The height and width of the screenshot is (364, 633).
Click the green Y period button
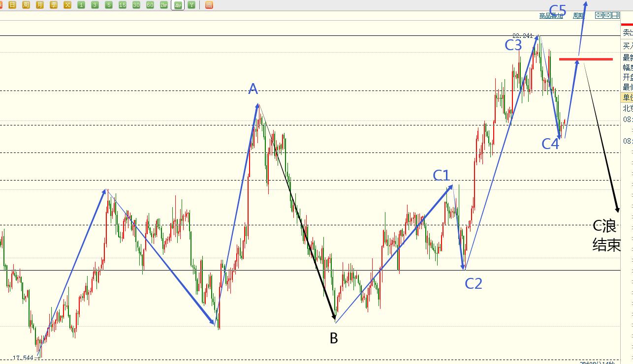click(x=191, y=5)
